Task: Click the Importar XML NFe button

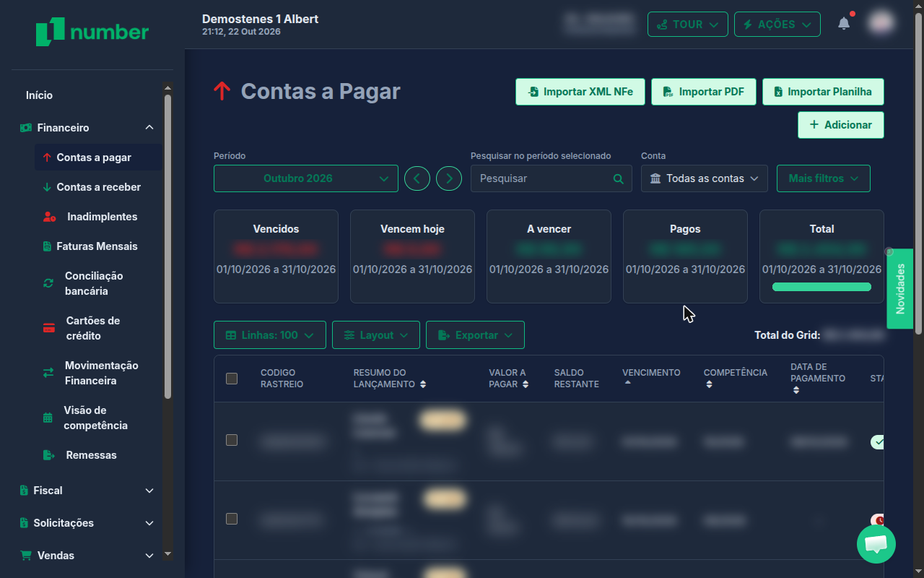Action: tap(580, 92)
